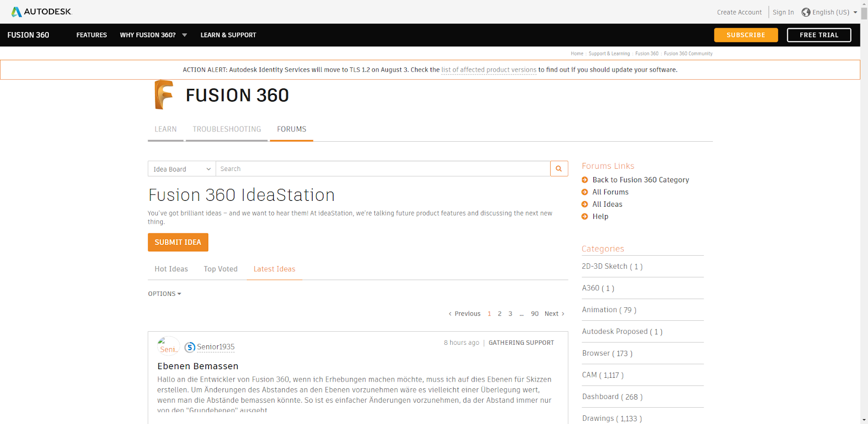Click in the Search input field
868x424 pixels.
click(383, 169)
